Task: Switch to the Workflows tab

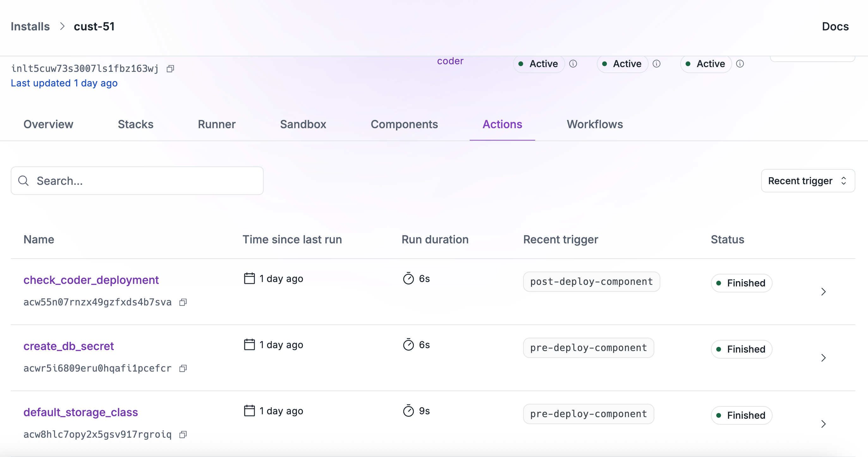Action: coord(594,124)
